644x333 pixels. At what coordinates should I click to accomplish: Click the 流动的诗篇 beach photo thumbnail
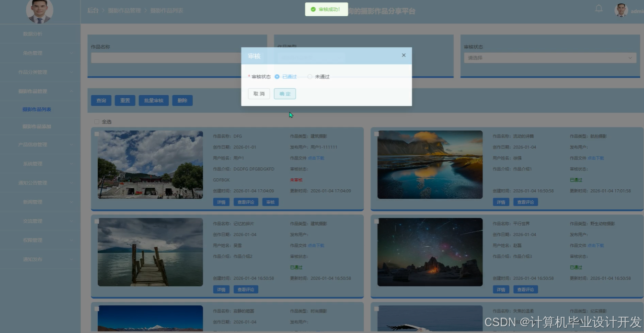430,164
